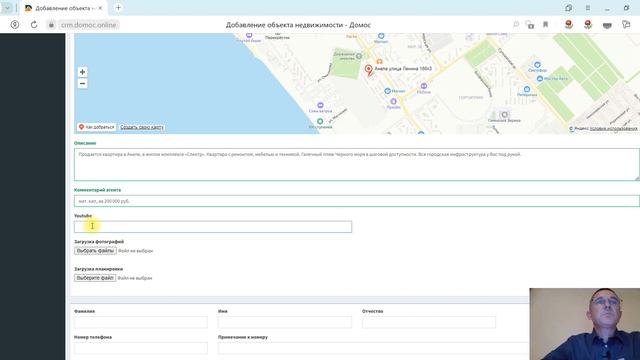Open the Yandex account icon left of refresh
This screenshot has width=640, height=360.
coord(15,25)
